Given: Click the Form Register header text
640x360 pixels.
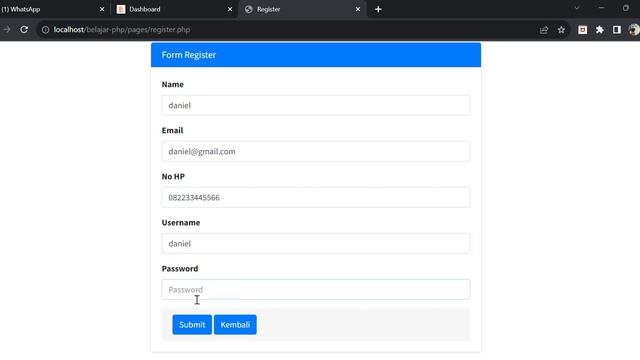Looking at the screenshot, I should click(x=189, y=55).
